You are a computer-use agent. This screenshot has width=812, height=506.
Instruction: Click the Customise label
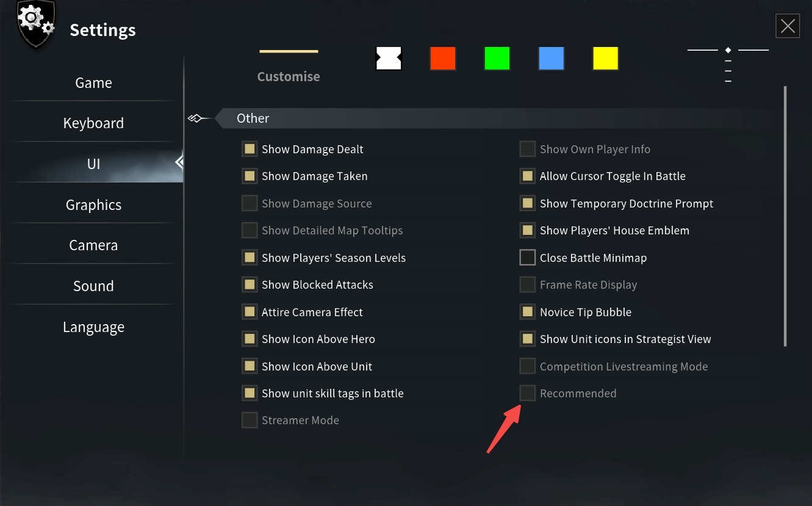pos(289,76)
